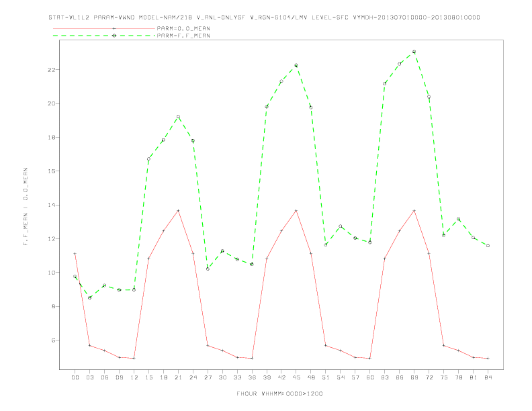Click the green F.F_MEAN point at hour 63
The width and height of the screenshot is (532, 411).
(x=385, y=84)
